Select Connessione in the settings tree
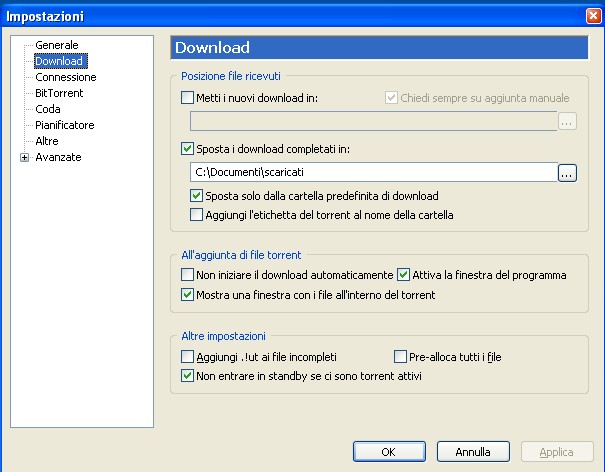Image resolution: width=605 pixels, height=472 pixels. point(65,77)
